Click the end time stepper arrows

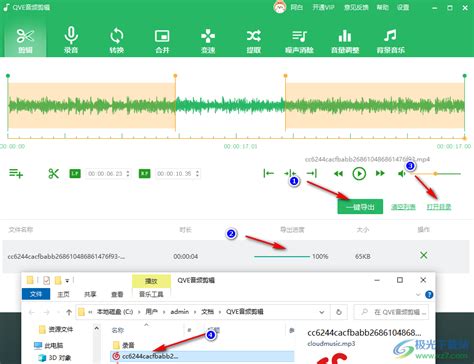coord(198,174)
